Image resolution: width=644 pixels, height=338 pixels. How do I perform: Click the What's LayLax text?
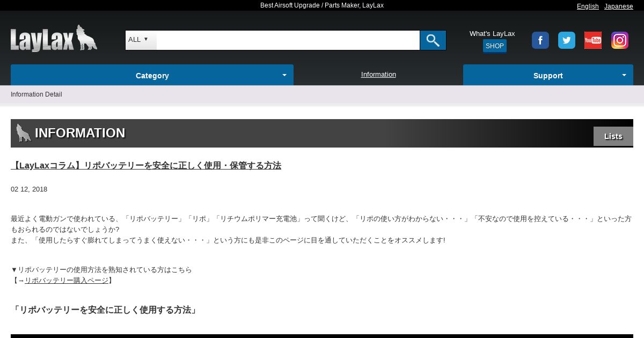[492, 33]
